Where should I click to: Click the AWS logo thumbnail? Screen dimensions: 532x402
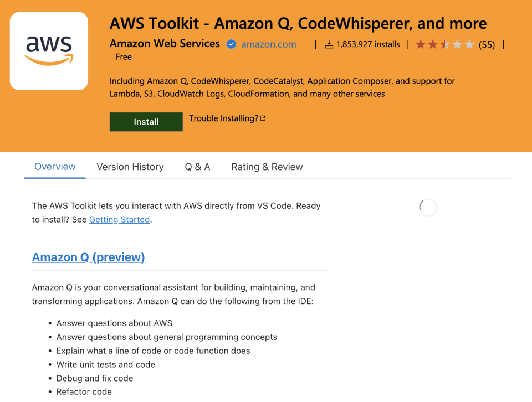(x=49, y=50)
